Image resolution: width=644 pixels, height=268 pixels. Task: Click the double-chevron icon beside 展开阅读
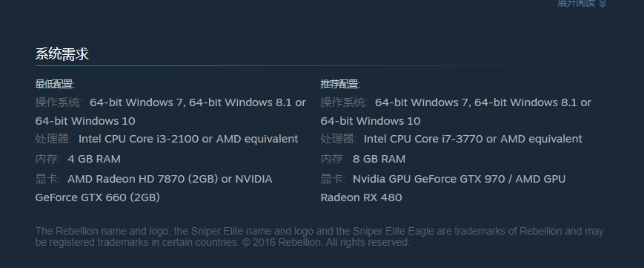(x=602, y=3)
